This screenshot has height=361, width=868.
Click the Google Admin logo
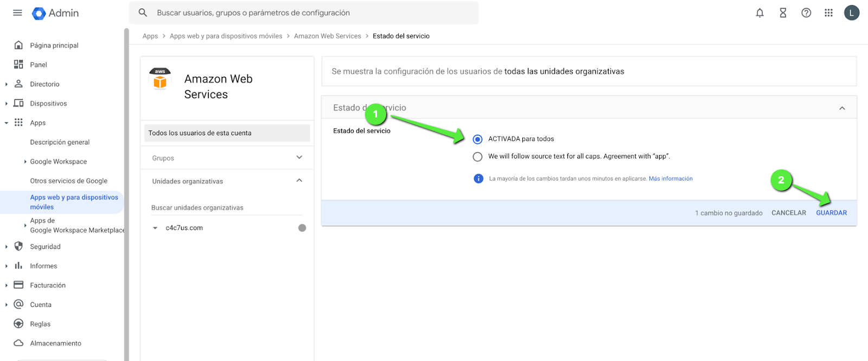(x=55, y=13)
